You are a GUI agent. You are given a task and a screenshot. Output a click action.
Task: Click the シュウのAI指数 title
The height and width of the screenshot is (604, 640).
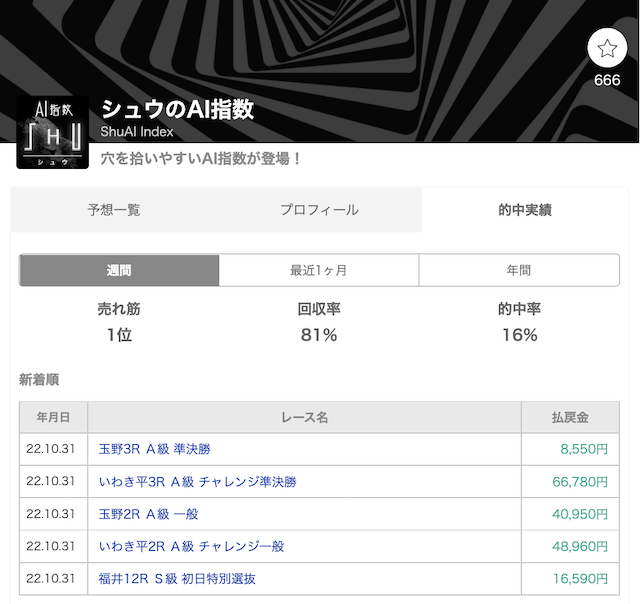point(177,110)
